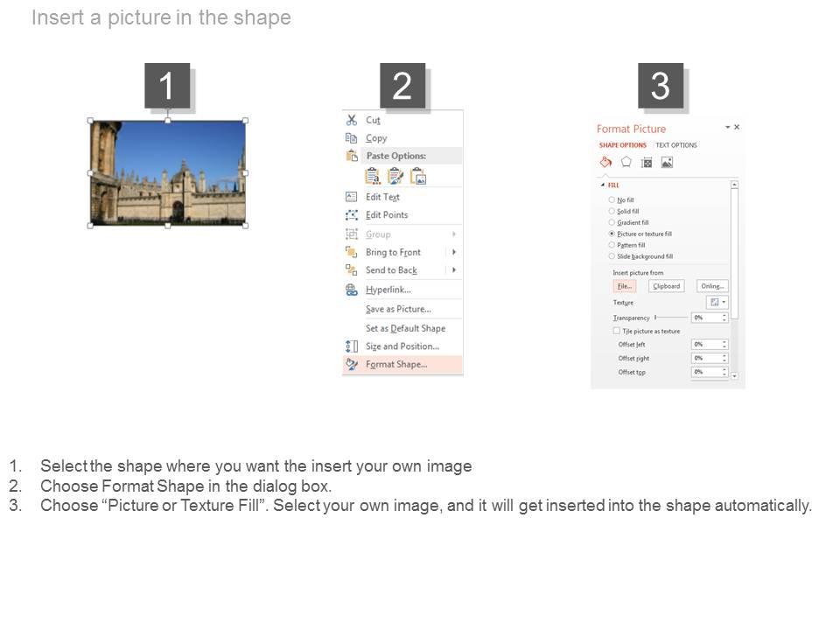This screenshot has width=840, height=630.
Task: Click the Send to Back icon
Action: 352,270
